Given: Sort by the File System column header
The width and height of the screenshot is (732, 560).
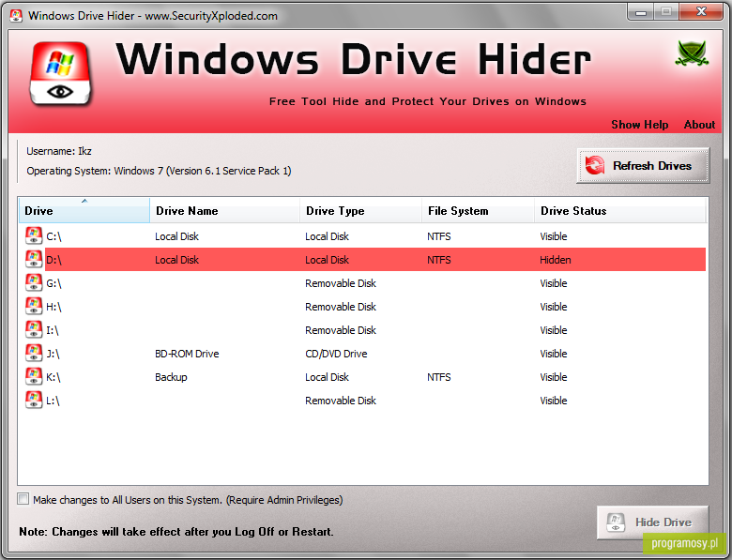Looking at the screenshot, I should click(478, 210).
